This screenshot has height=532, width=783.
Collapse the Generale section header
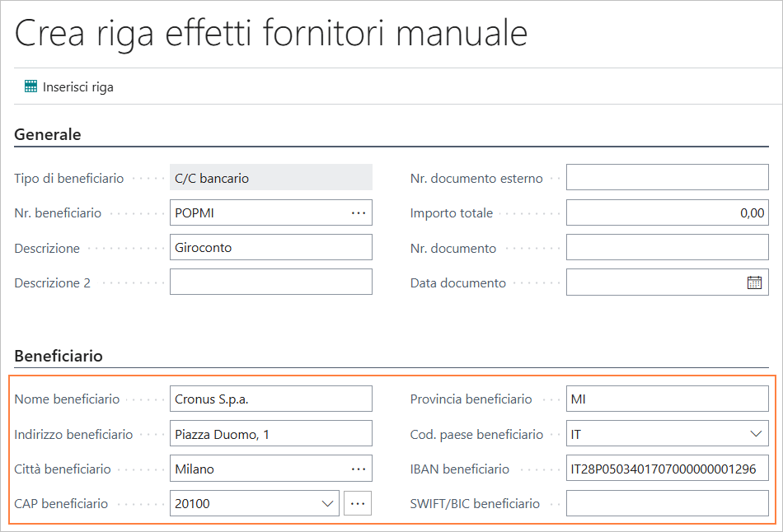tap(48, 134)
